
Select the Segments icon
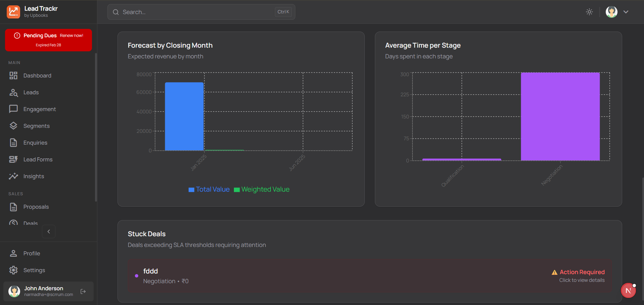coord(13,126)
